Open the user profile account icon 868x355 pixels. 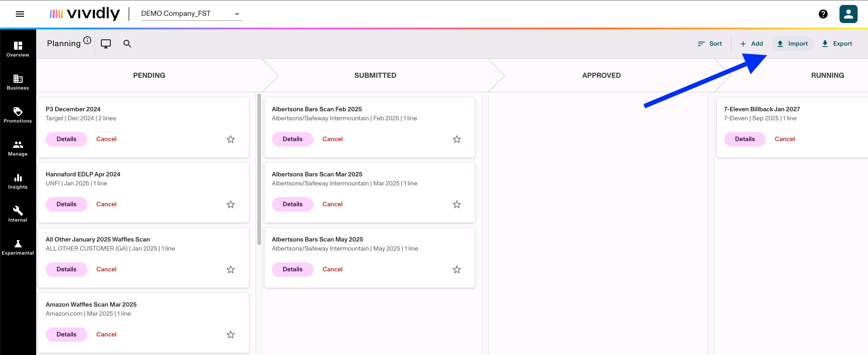849,14
